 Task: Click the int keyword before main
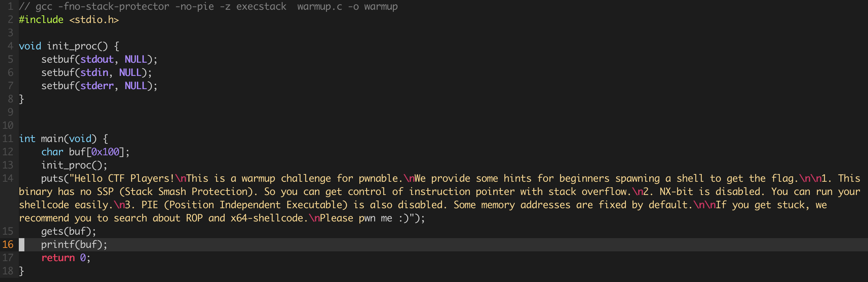click(x=27, y=139)
